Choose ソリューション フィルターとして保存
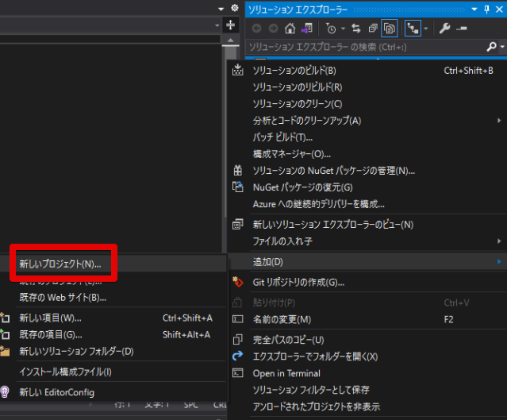This screenshot has width=507, height=420. coord(367,390)
